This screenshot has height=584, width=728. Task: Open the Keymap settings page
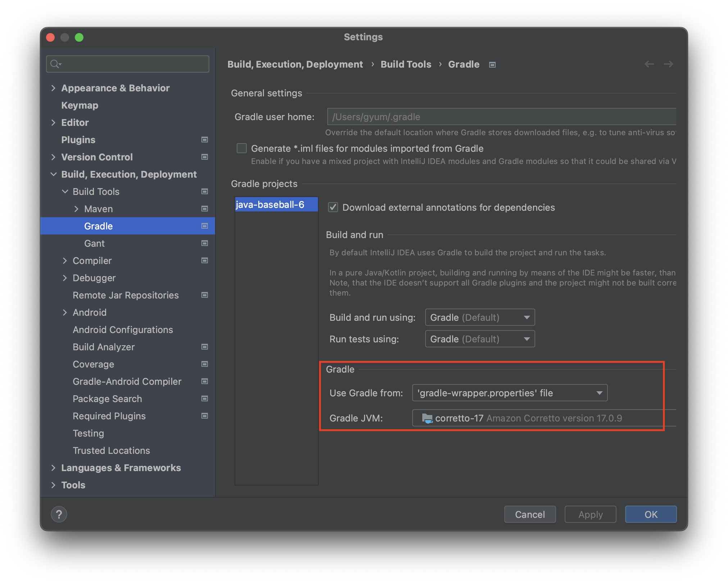79,105
